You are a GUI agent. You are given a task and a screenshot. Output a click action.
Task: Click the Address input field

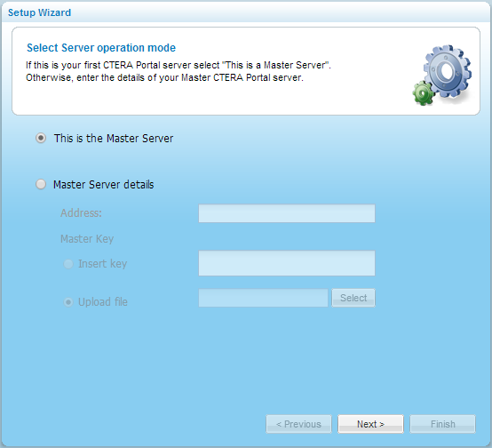287,213
